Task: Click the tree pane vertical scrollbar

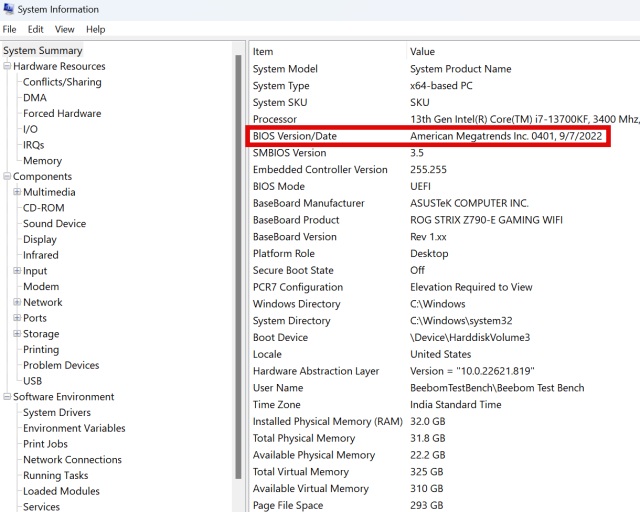Action: click(x=238, y=267)
